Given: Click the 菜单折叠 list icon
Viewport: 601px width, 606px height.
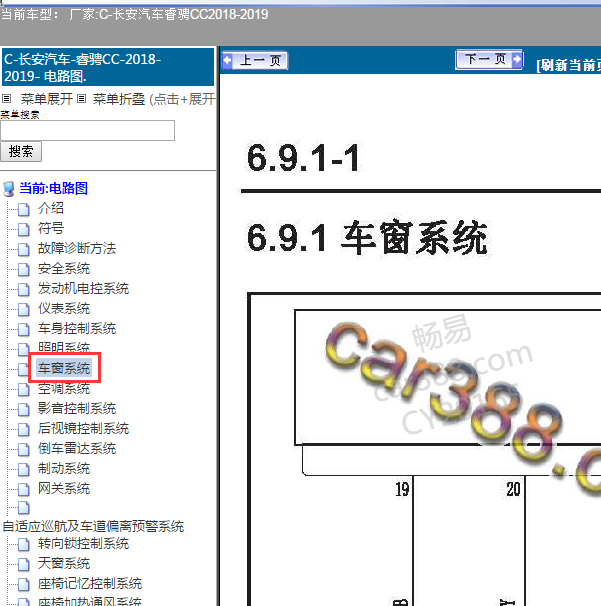Looking at the screenshot, I should tap(81, 99).
